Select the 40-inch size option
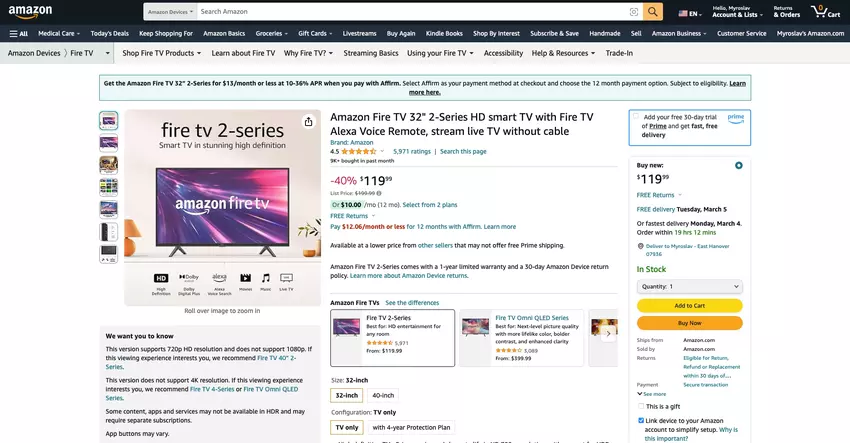Image resolution: width=850 pixels, height=443 pixels. 382,395
